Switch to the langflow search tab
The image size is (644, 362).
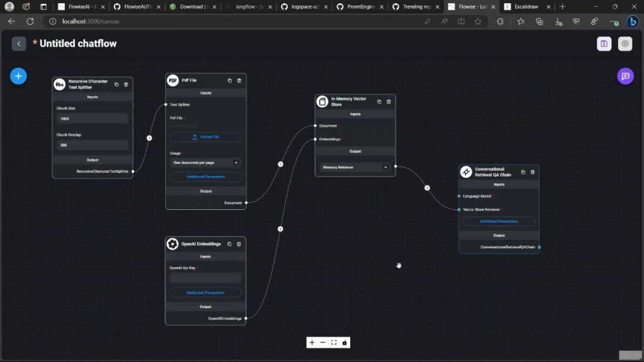[x=249, y=6]
